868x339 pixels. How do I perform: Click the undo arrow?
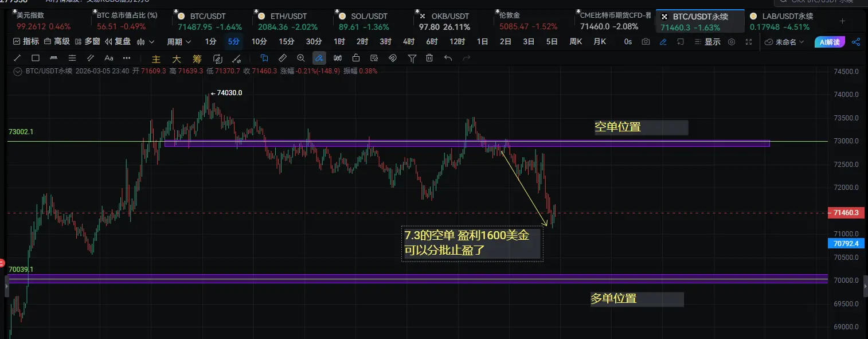[x=448, y=58]
